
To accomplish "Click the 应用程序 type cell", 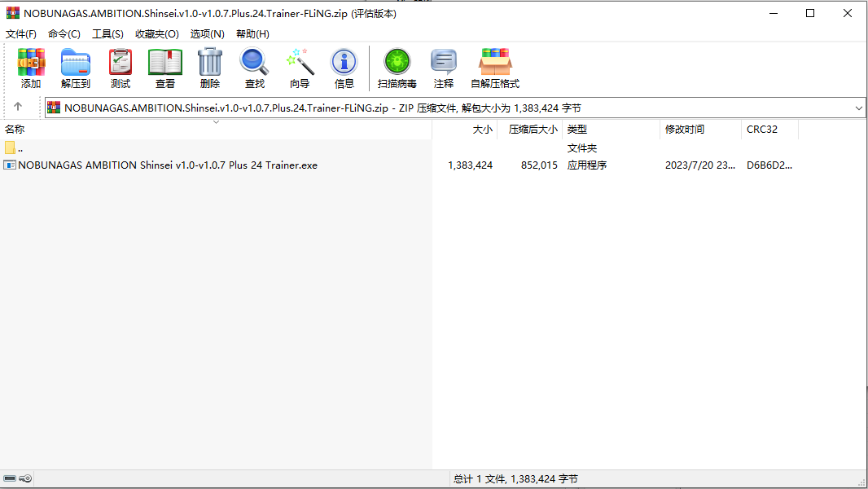I will pyautogui.click(x=587, y=165).
